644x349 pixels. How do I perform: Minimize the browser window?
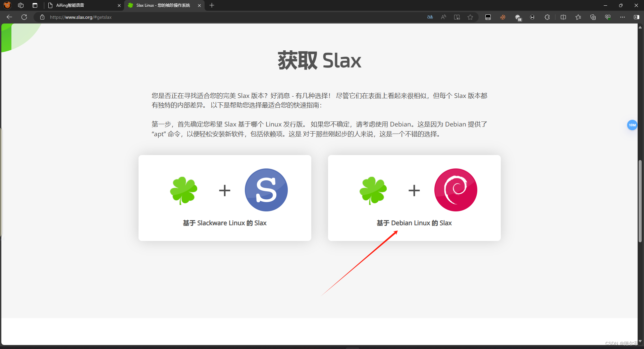click(x=605, y=5)
